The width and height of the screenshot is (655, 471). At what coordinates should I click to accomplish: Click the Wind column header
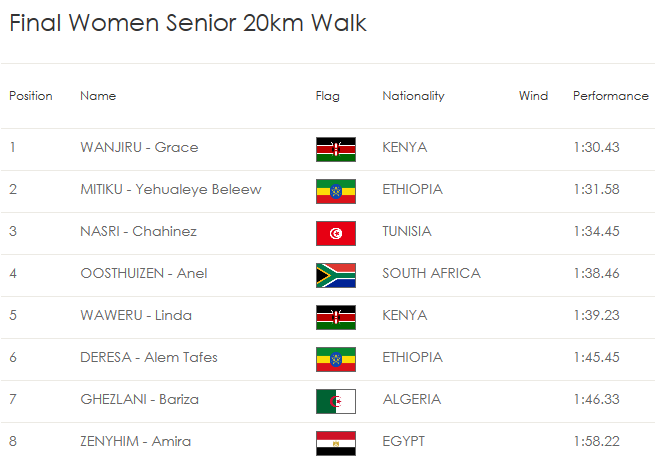pyautogui.click(x=533, y=96)
